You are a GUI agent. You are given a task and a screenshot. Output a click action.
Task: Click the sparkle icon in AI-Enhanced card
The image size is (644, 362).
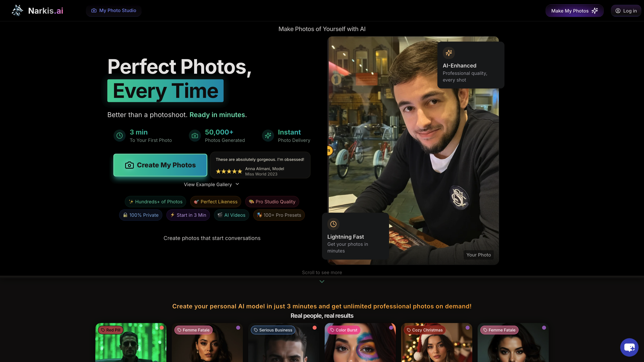point(449,53)
